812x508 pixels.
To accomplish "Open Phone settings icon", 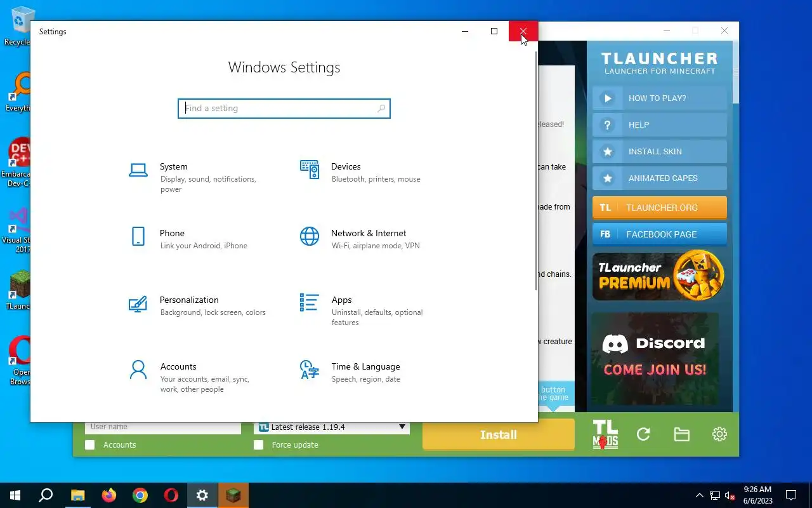I will pos(138,236).
